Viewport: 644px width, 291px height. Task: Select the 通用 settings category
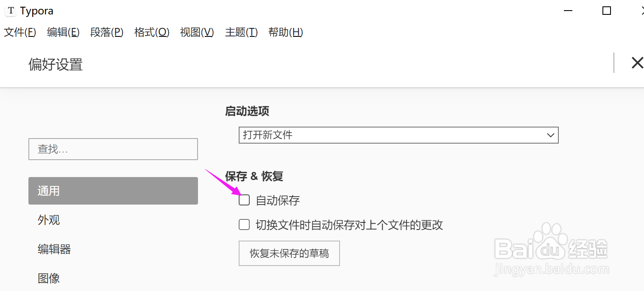(x=113, y=191)
